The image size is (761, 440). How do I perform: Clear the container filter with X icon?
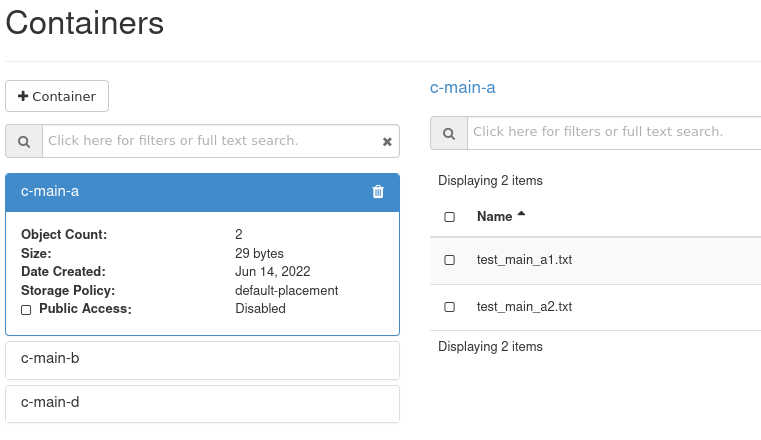point(387,142)
